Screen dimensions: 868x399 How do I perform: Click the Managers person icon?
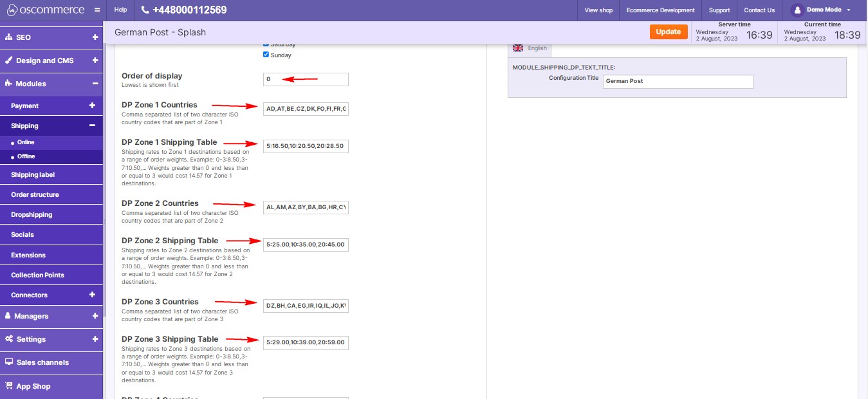(x=8, y=316)
